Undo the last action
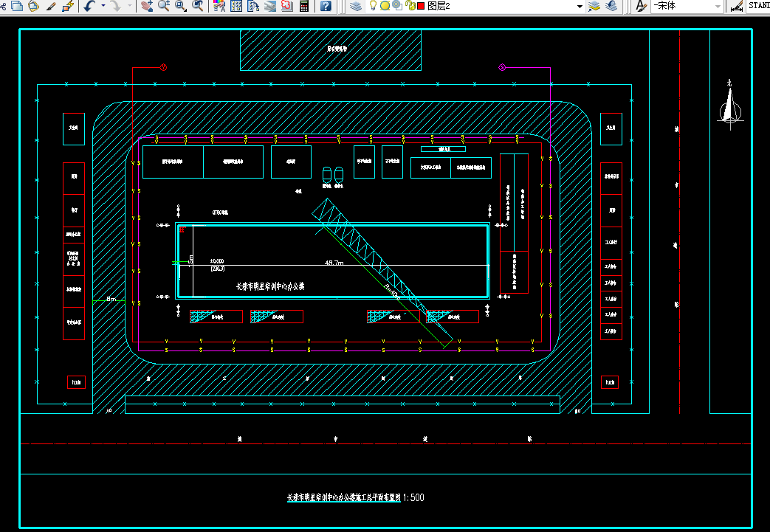The height and width of the screenshot is (532, 770). (89, 6)
